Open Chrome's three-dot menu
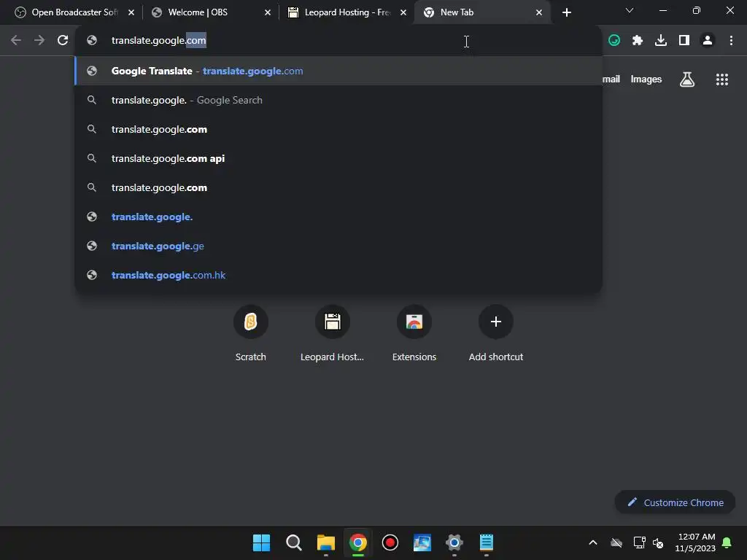The image size is (747, 560). 731,41
